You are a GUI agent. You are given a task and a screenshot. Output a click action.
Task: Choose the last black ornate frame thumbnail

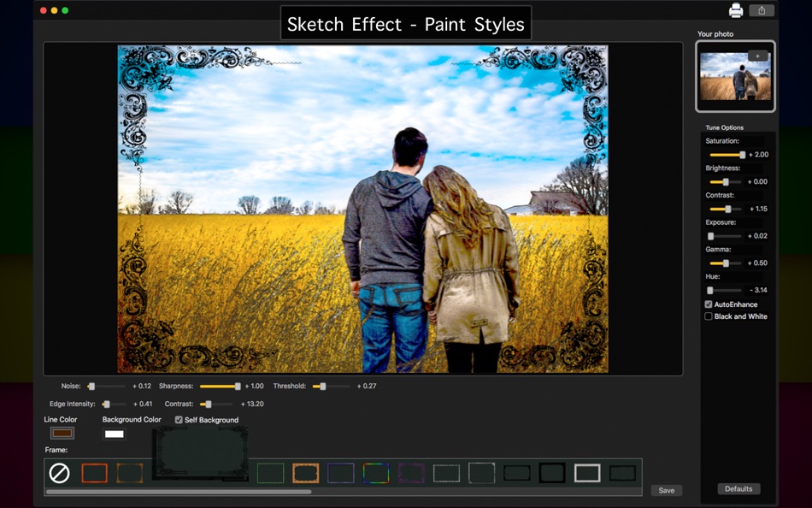point(622,473)
